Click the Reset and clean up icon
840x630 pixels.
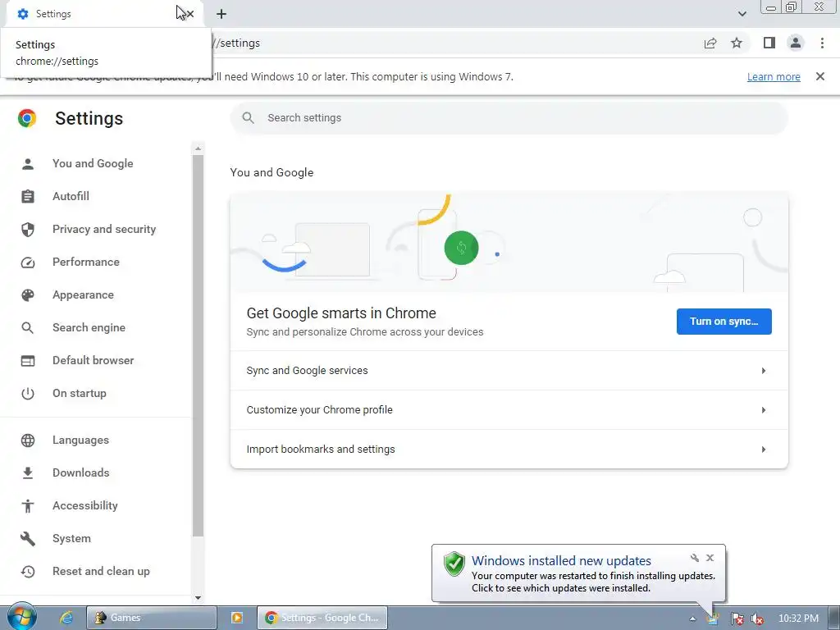coord(27,572)
